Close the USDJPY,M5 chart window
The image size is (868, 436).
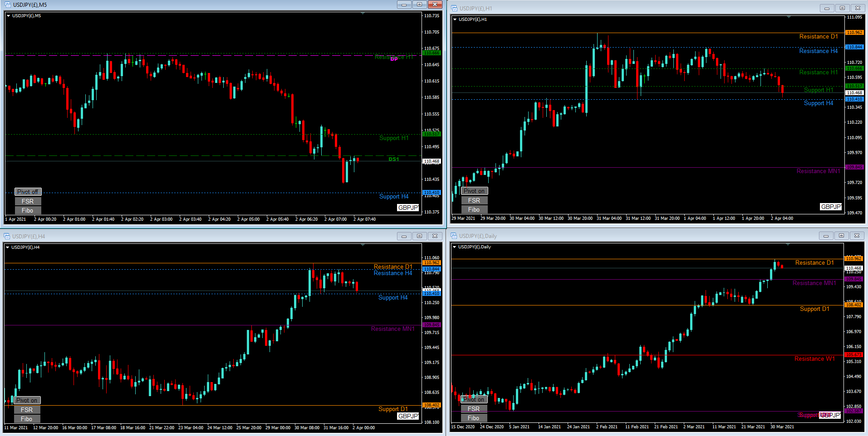(435, 5)
